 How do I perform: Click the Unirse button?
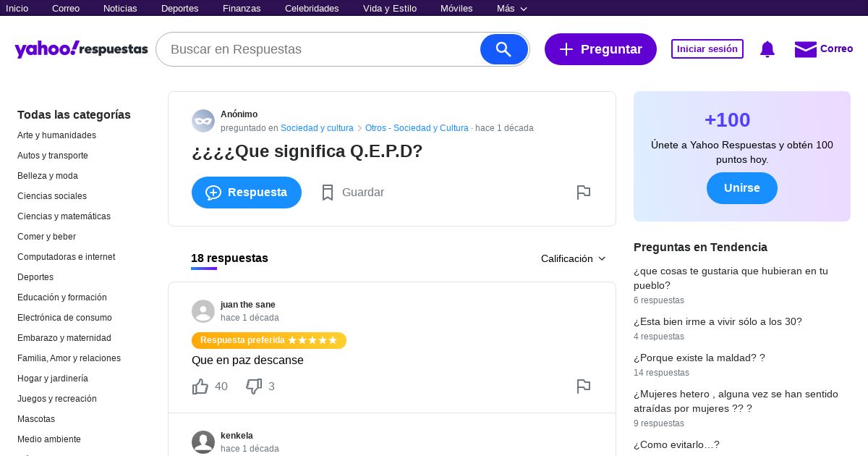pyautogui.click(x=742, y=188)
